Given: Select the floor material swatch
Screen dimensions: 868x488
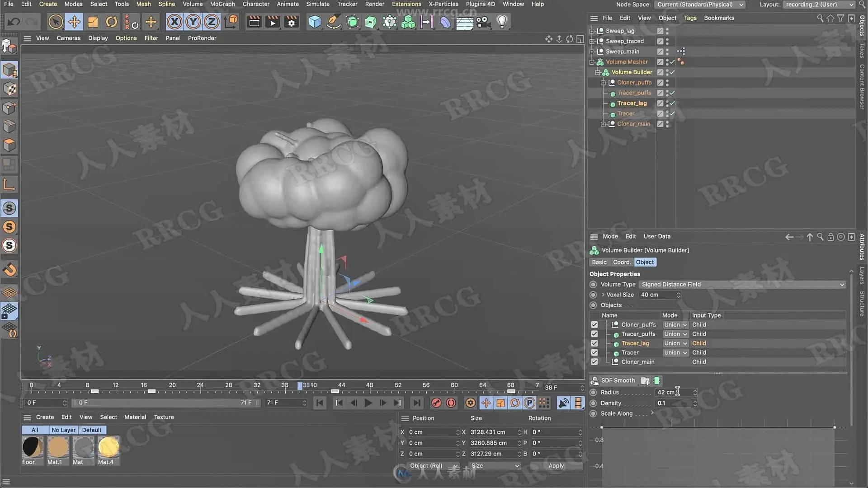Looking at the screenshot, I should [33, 447].
